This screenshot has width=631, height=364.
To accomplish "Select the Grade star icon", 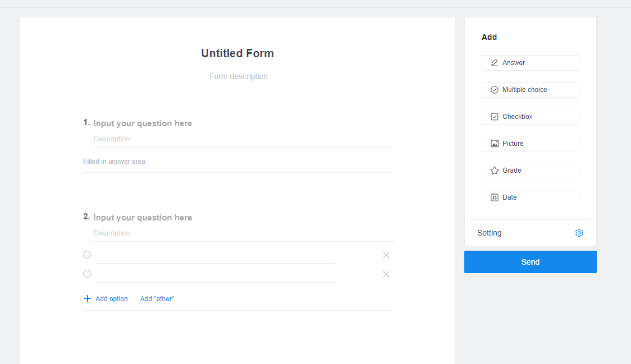I will [495, 170].
